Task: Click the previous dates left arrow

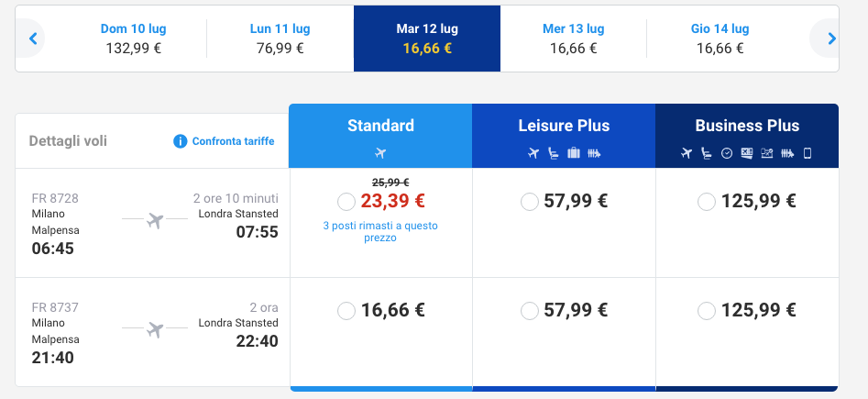Action: [32, 39]
